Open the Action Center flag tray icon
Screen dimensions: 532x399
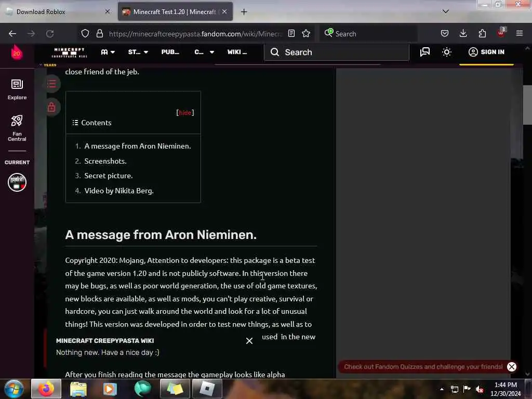[x=467, y=389]
